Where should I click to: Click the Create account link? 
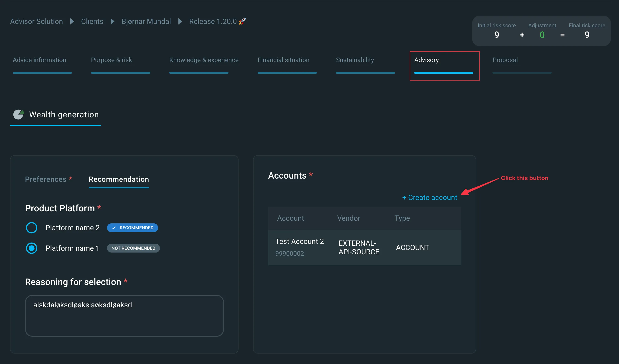point(430,197)
